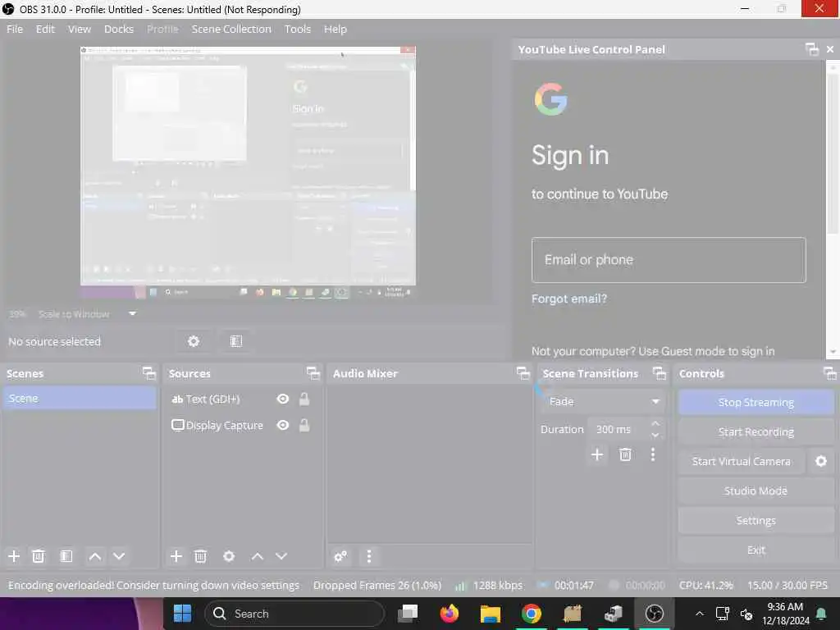The width and height of the screenshot is (840, 630).
Task: Click the Exit button
Action: [756, 550]
